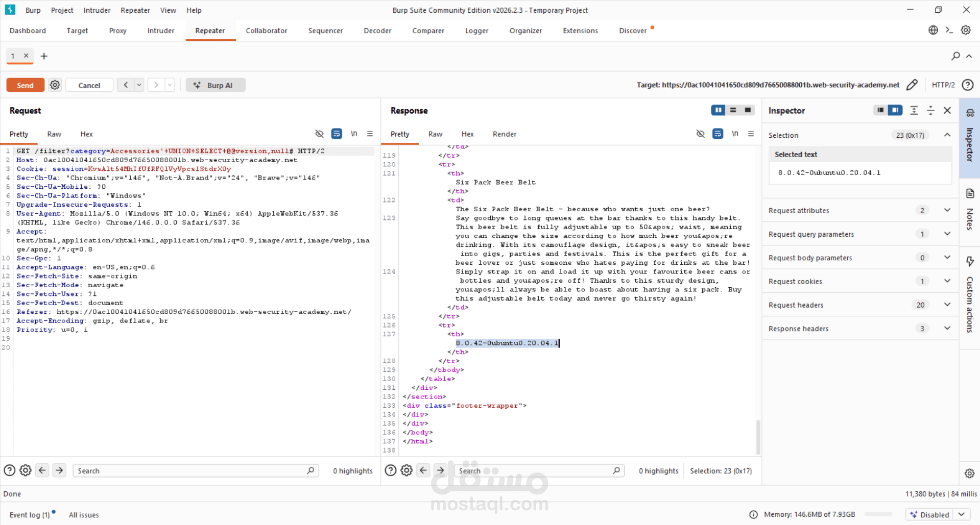Screen dimensions: 980x525
Task: Open the Burp settings gear in the top bar
Action: pyautogui.click(x=966, y=30)
